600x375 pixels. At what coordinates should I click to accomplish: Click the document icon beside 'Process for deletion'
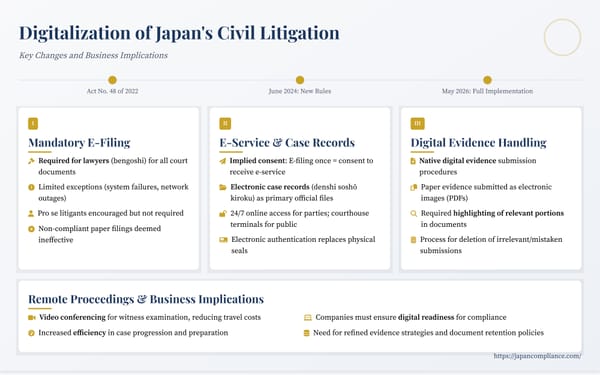click(x=413, y=240)
